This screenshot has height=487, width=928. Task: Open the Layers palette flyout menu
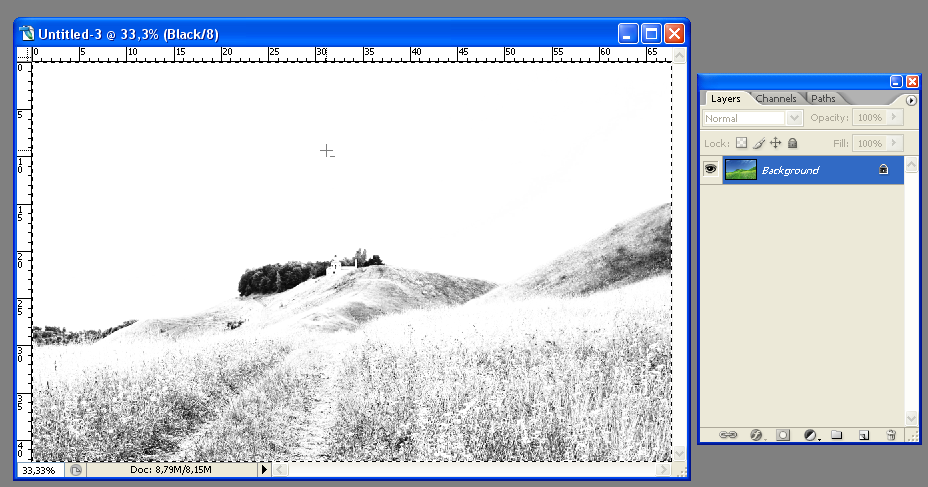point(911,100)
